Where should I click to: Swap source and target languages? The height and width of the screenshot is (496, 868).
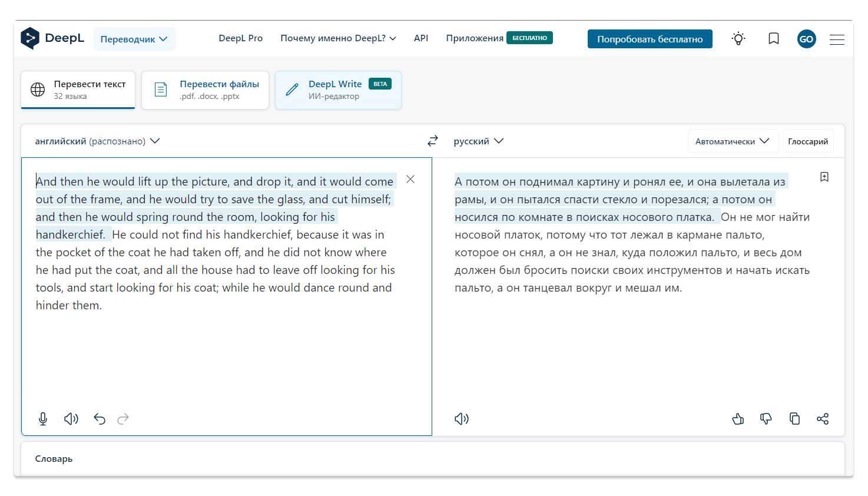coord(433,141)
